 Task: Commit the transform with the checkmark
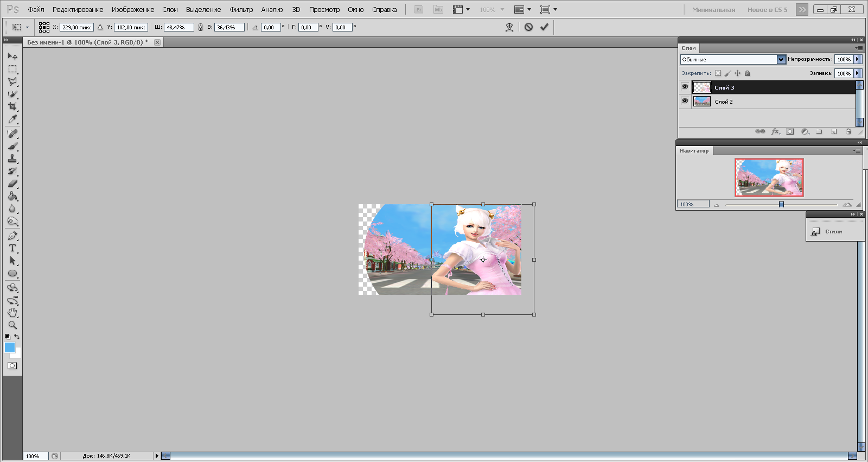(x=544, y=27)
